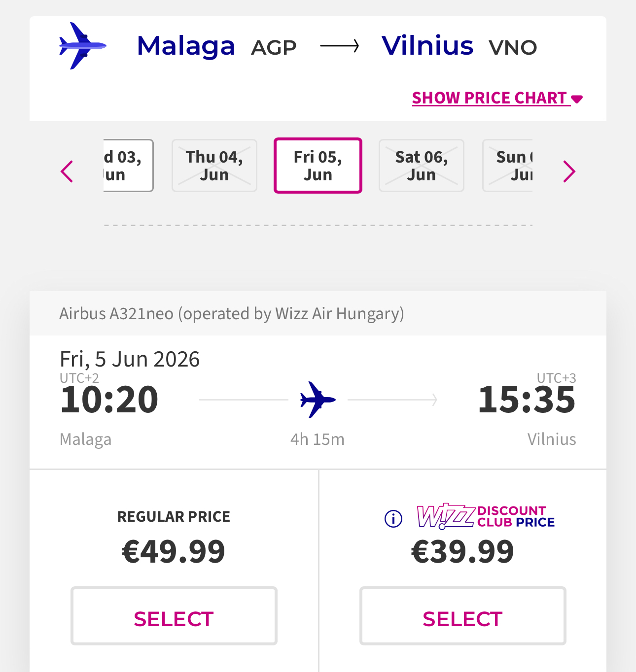Select the Sat 06 Jun date tab
Screen dimensions: 636x672
click(x=422, y=166)
